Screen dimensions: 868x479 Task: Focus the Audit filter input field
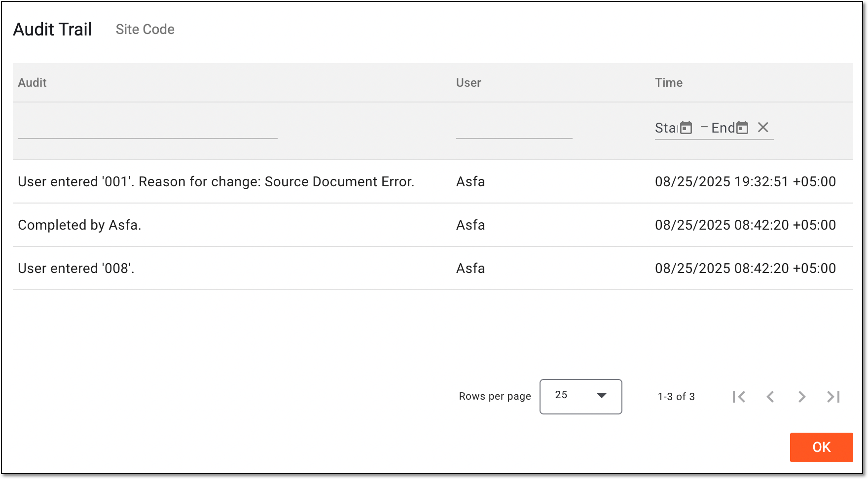tap(147, 128)
